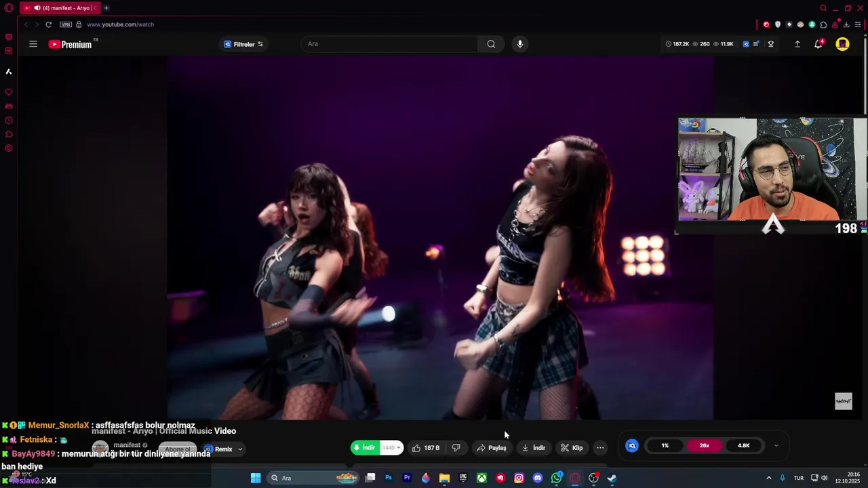Open the yellow account avatar menu

(842, 44)
